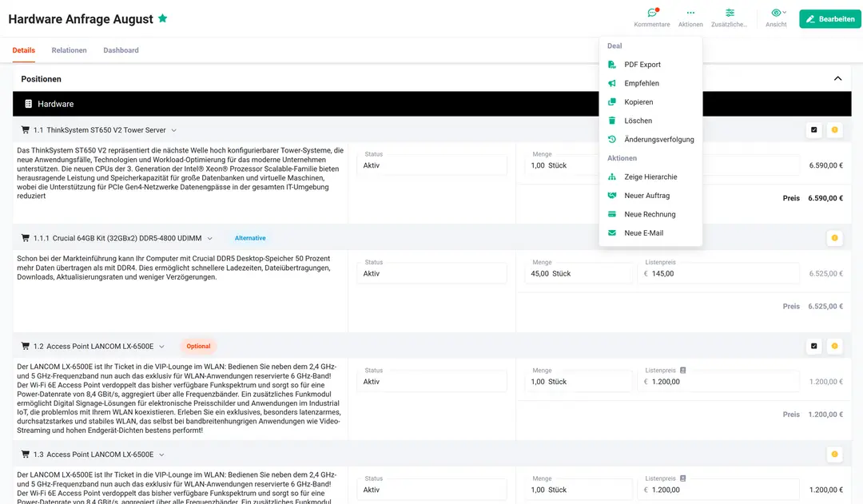The image size is (863, 504).
Task: Expand the ThinkSystem ST650 V2 Tower Server chevron
Action: tap(174, 130)
